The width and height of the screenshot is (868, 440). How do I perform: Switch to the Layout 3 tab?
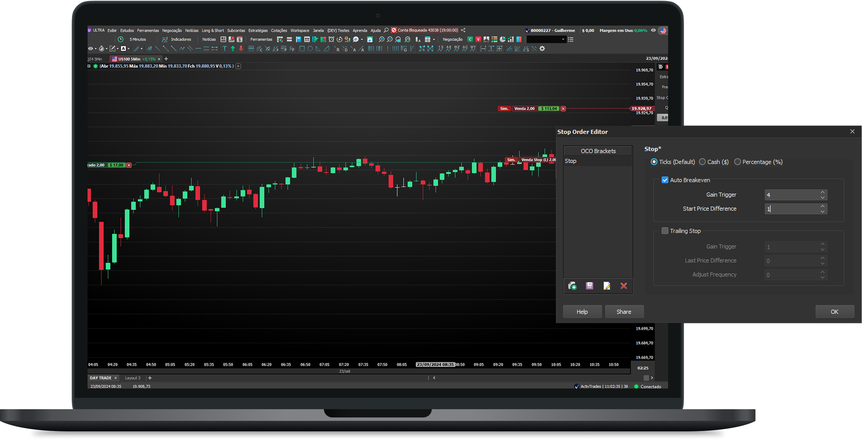tap(133, 378)
